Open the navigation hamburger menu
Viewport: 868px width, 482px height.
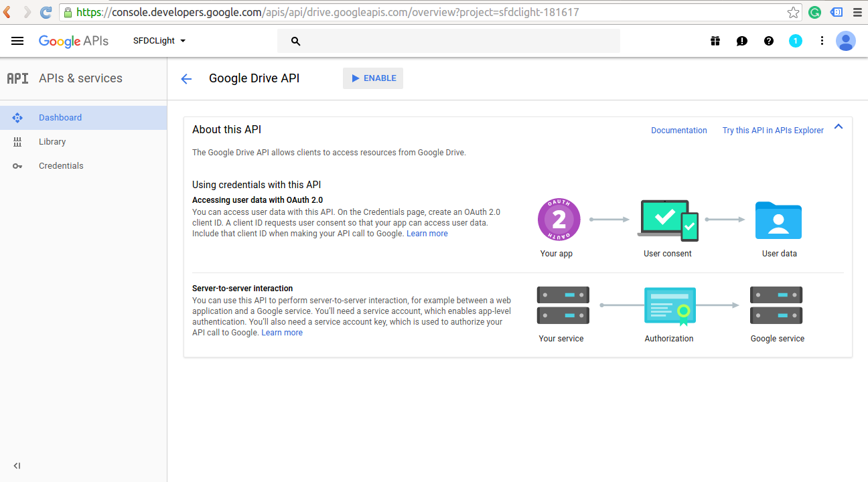17,41
